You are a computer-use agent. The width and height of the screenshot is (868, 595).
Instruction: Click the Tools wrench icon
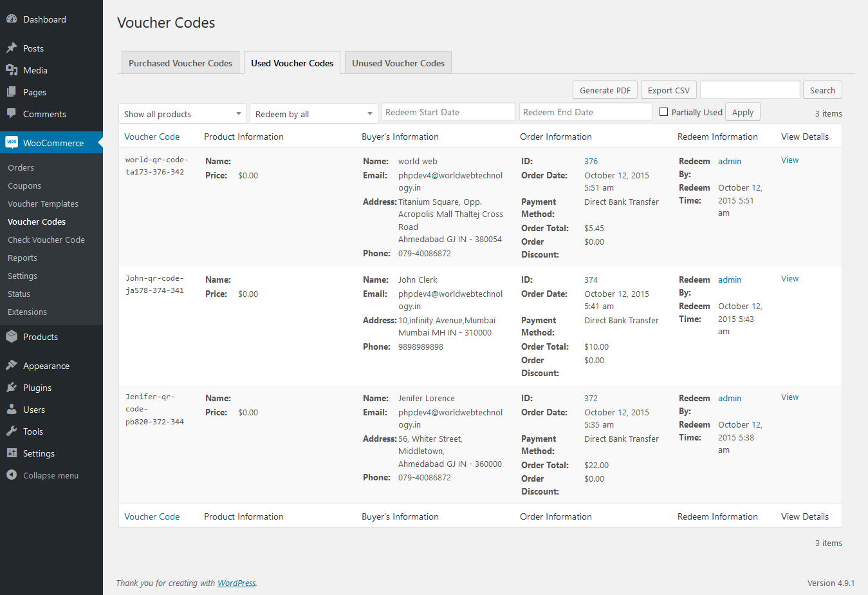[12, 431]
